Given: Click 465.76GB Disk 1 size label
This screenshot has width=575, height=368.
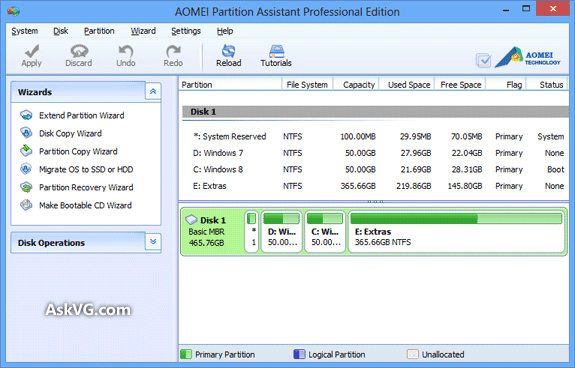Looking at the screenshot, I should click(206, 243).
